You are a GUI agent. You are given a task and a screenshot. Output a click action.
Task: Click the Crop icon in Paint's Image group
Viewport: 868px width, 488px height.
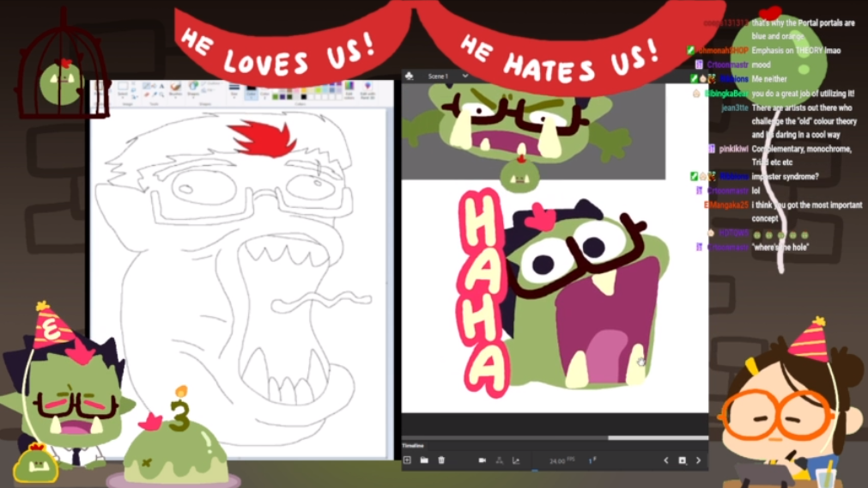(133, 83)
